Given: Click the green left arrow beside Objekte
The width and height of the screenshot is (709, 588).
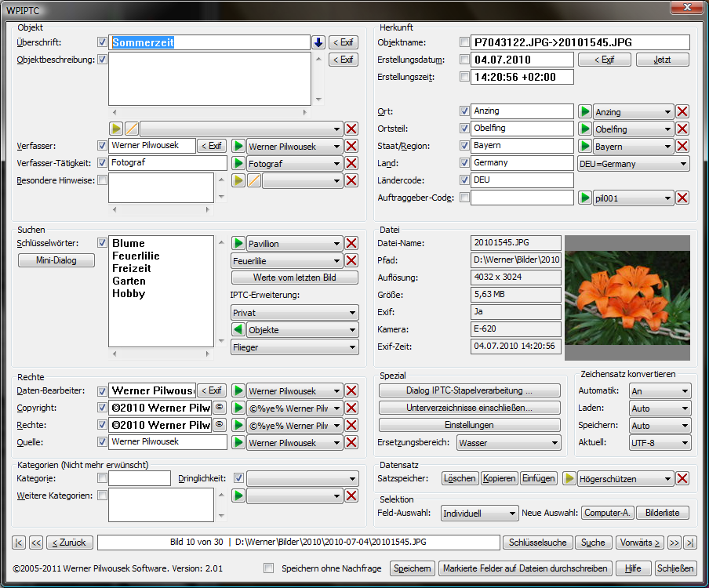Looking at the screenshot, I should [238, 330].
